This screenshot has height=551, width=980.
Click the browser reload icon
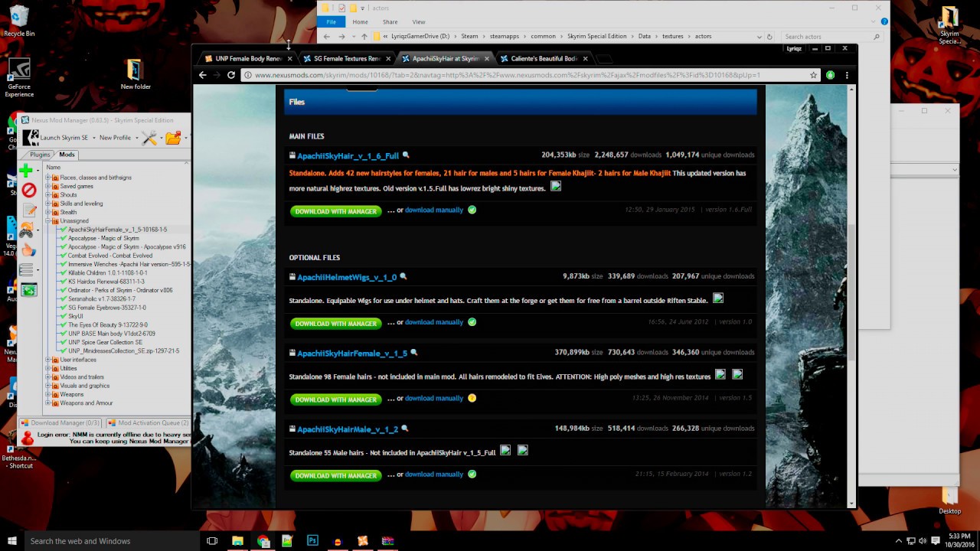tap(231, 75)
